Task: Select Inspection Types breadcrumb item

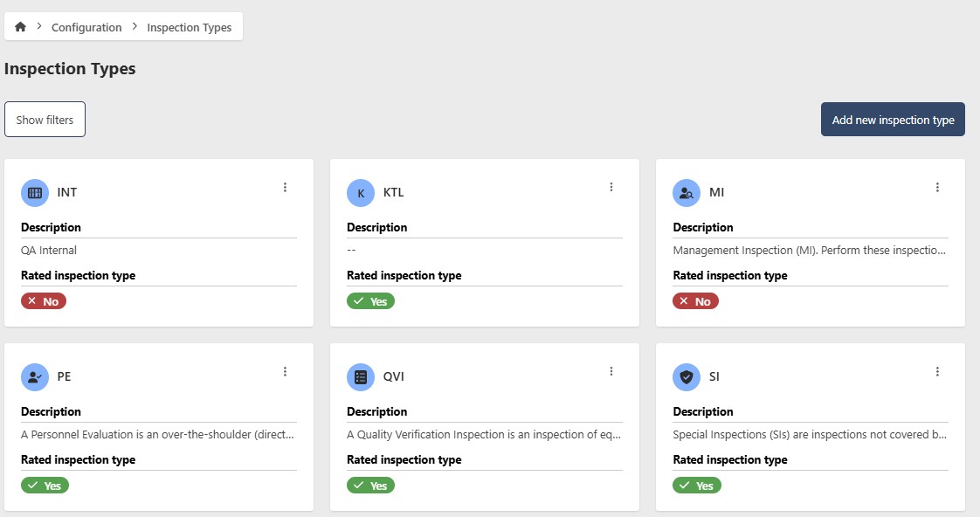Action: tap(189, 27)
